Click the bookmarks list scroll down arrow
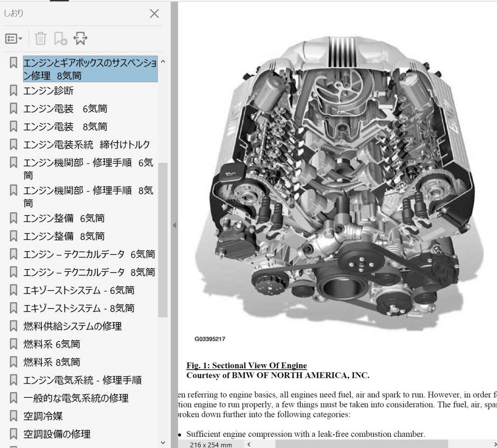Viewport: 497px width, 448px height. [x=163, y=442]
